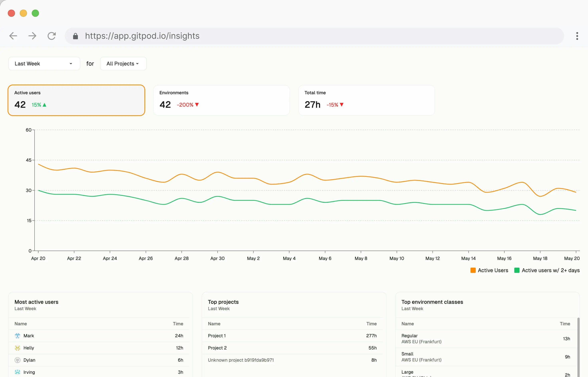Click Irving's avatar icon
The width and height of the screenshot is (588, 377).
(17, 372)
